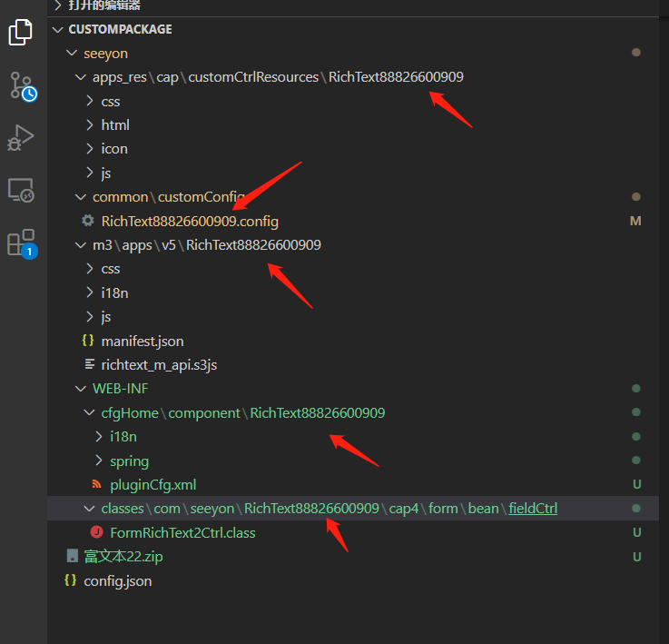This screenshot has height=644, width=669.
Task: Click the RSS icon beside pluginCfg.xml
Action: pyautogui.click(x=96, y=484)
